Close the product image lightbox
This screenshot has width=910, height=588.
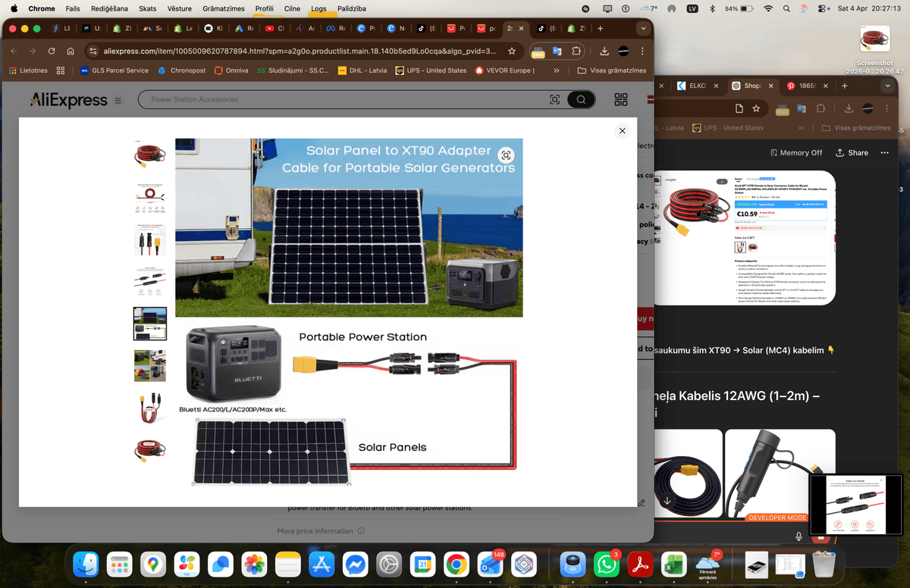coord(622,130)
